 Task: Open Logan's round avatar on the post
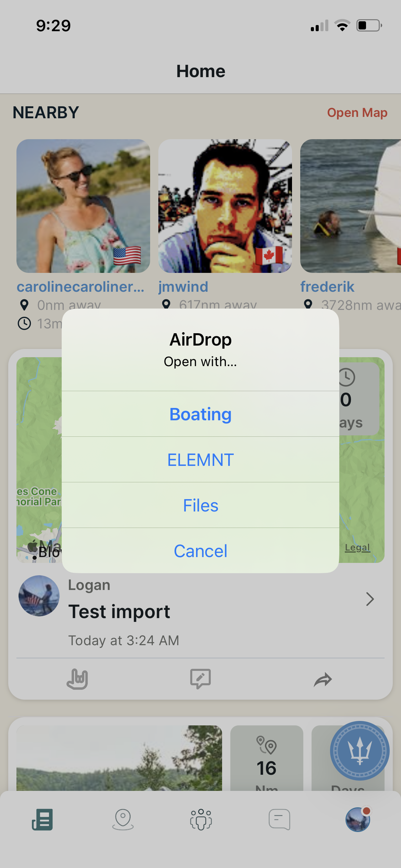[39, 596]
